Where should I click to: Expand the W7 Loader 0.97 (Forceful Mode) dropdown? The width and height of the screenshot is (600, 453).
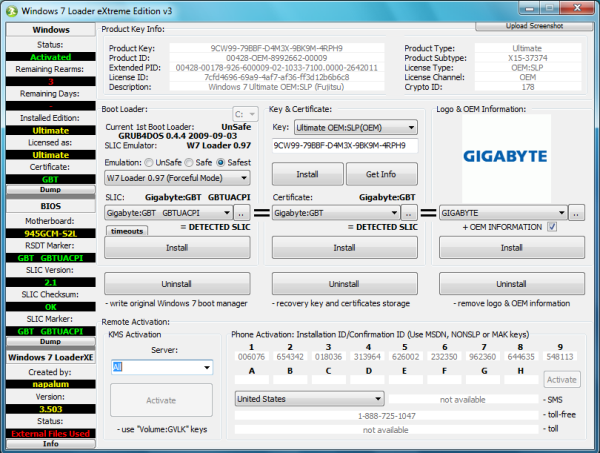tap(177, 178)
